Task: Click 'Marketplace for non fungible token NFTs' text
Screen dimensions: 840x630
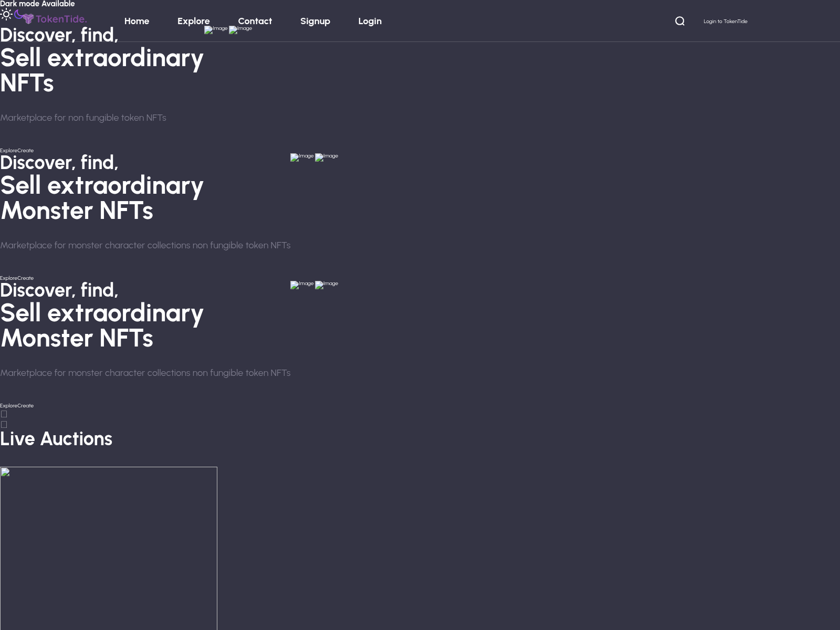Action: point(83,118)
